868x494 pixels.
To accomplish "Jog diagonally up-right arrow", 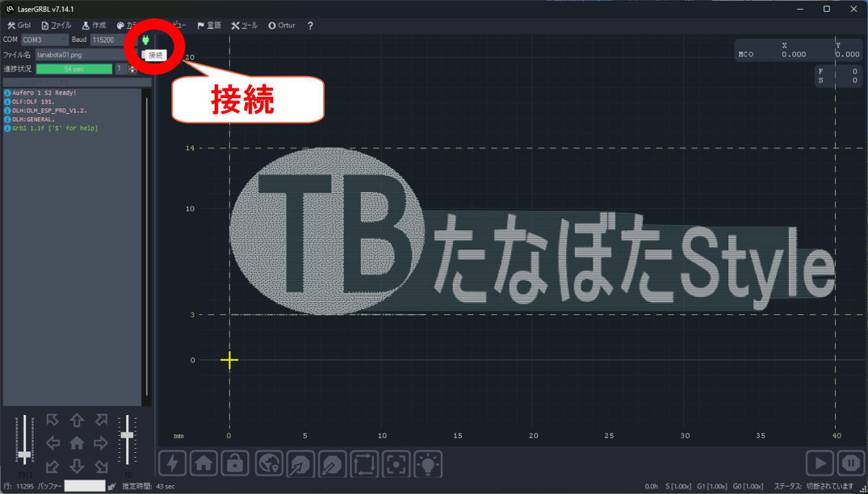I will point(101,420).
